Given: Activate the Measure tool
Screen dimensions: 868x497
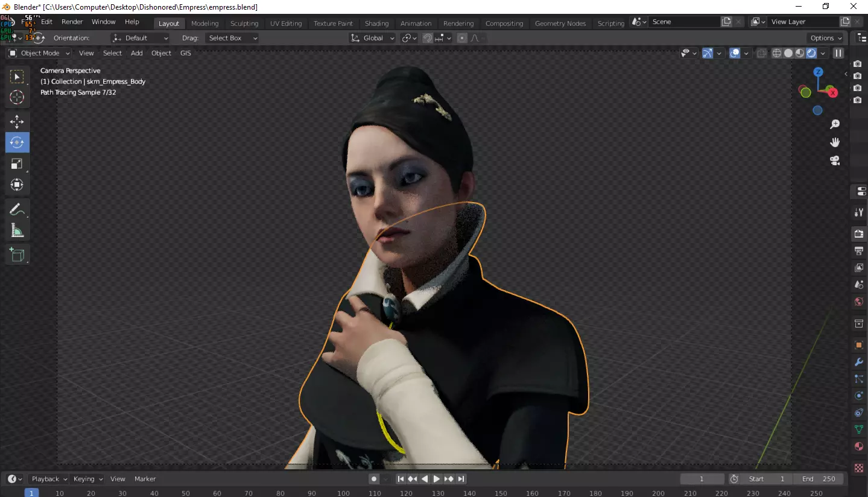Looking at the screenshot, I should click(17, 230).
